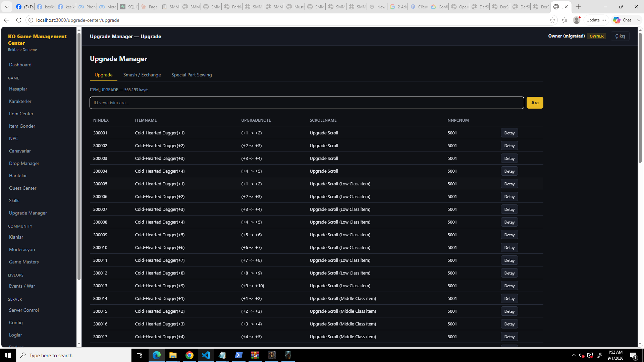644x362 pixels.
Task: Click the taskbar search box
Action: pyautogui.click(x=74, y=355)
